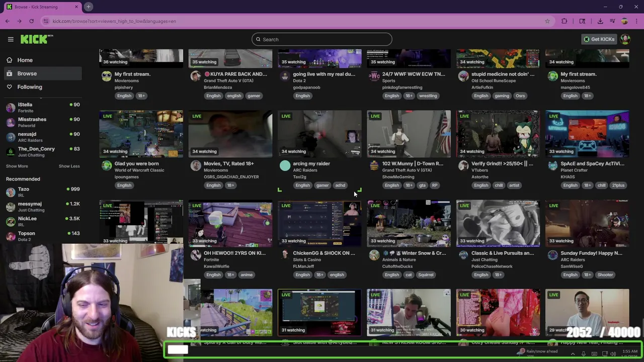Open ipoungames channel avatar
The height and width of the screenshot is (362, 644).
(106, 165)
